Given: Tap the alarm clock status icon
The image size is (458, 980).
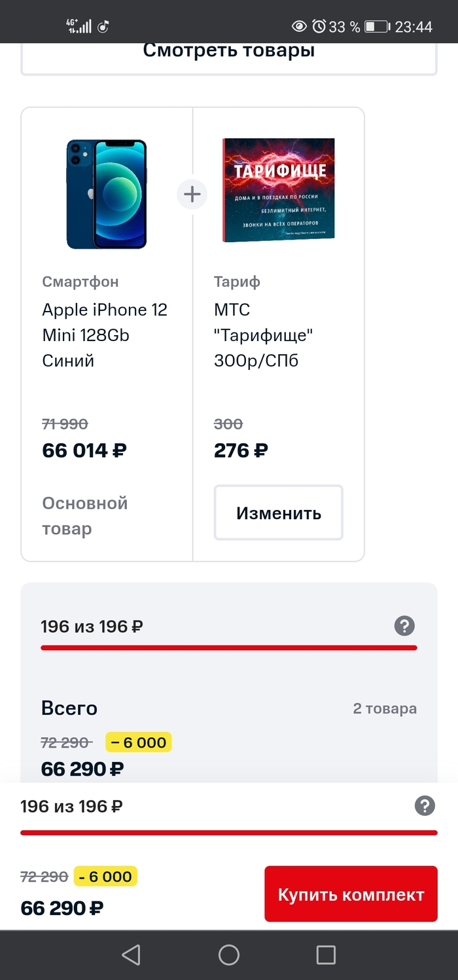Looking at the screenshot, I should tap(319, 27).
